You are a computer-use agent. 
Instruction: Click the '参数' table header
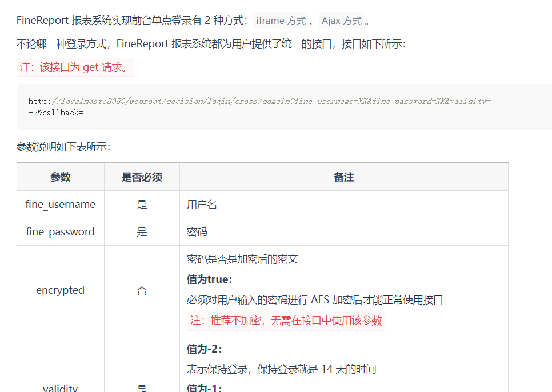(x=61, y=177)
